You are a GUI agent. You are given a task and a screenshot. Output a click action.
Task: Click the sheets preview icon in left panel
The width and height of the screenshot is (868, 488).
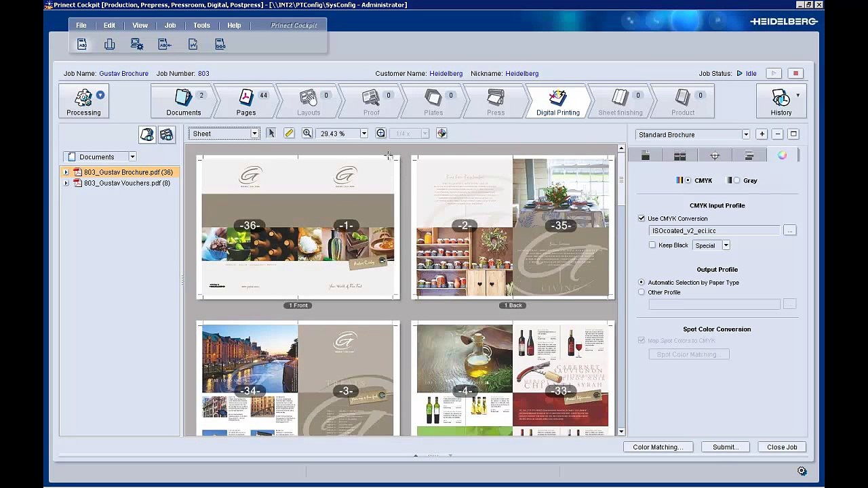[x=166, y=134]
